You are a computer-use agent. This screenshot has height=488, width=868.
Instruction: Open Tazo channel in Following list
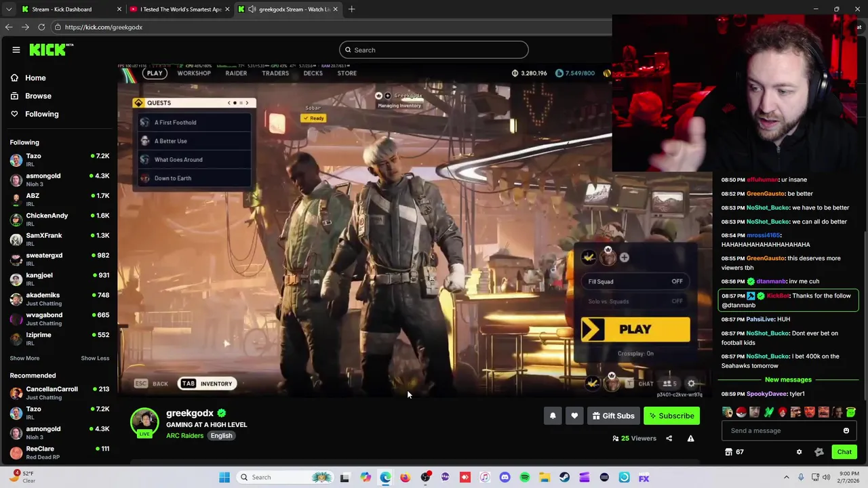click(60, 160)
